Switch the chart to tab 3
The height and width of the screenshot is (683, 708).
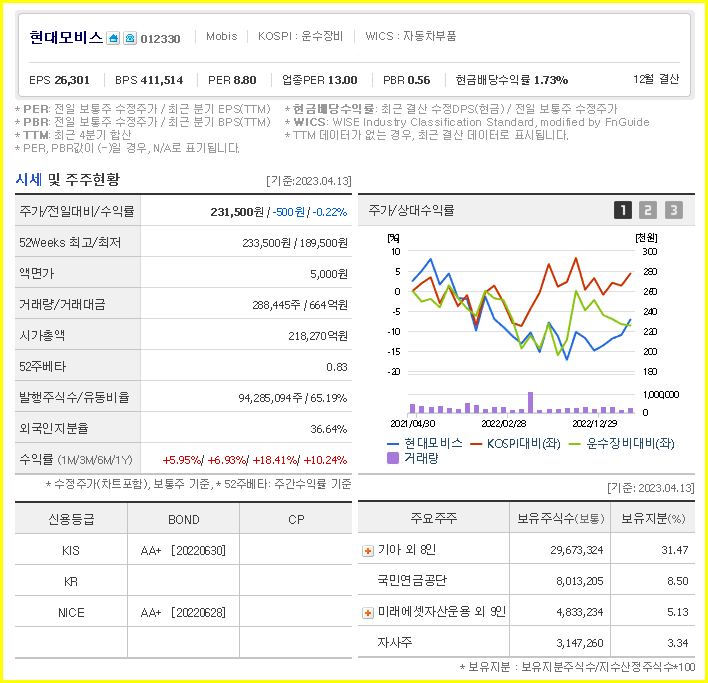tap(674, 210)
